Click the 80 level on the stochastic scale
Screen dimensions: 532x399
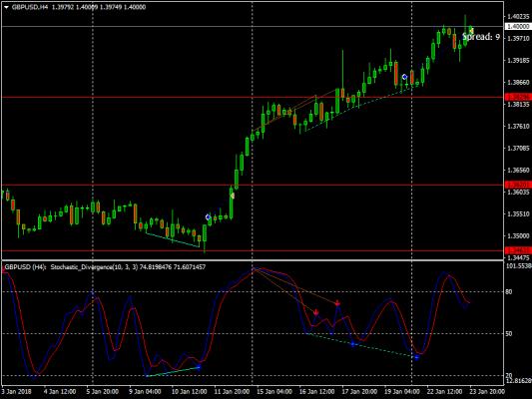click(x=509, y=292)
